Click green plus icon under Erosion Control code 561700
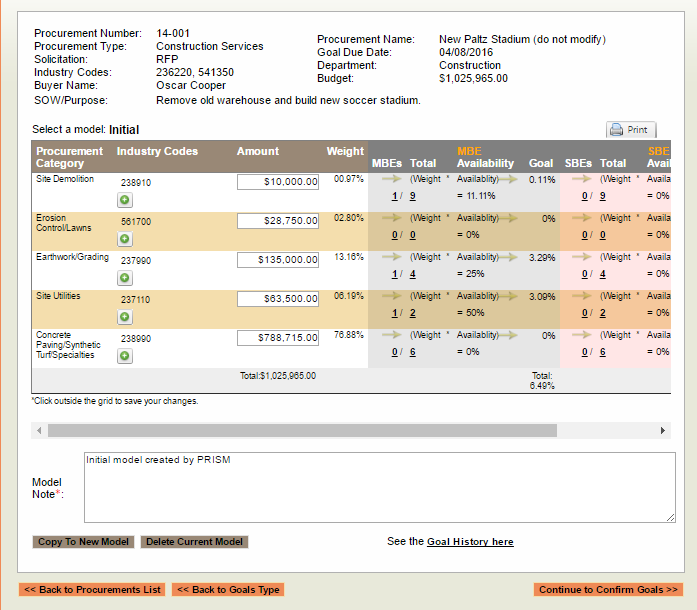The width and height of the screenshot is (697, 610). click(x=125, y=239)
